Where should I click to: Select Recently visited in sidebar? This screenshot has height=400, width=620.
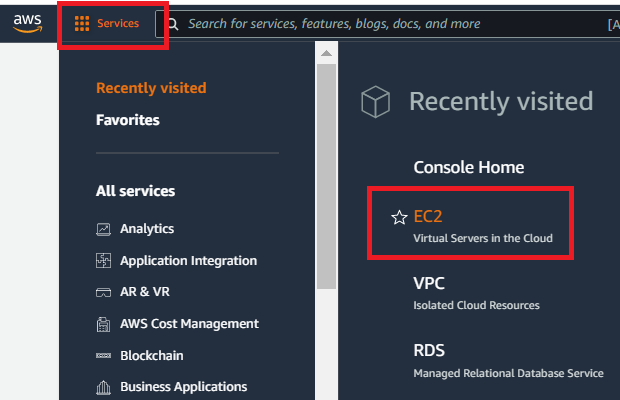click(151, 88)
